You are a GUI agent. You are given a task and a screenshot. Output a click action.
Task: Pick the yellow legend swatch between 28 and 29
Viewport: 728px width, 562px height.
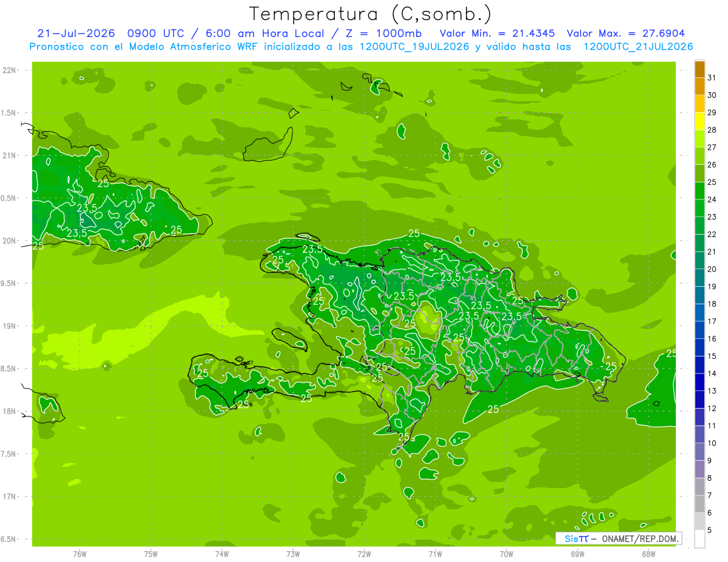(x=699, y=121)
